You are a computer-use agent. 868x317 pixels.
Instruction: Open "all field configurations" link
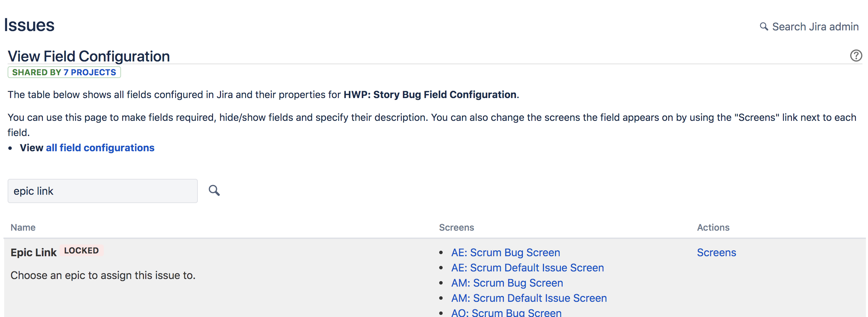[x=100, y=148]
